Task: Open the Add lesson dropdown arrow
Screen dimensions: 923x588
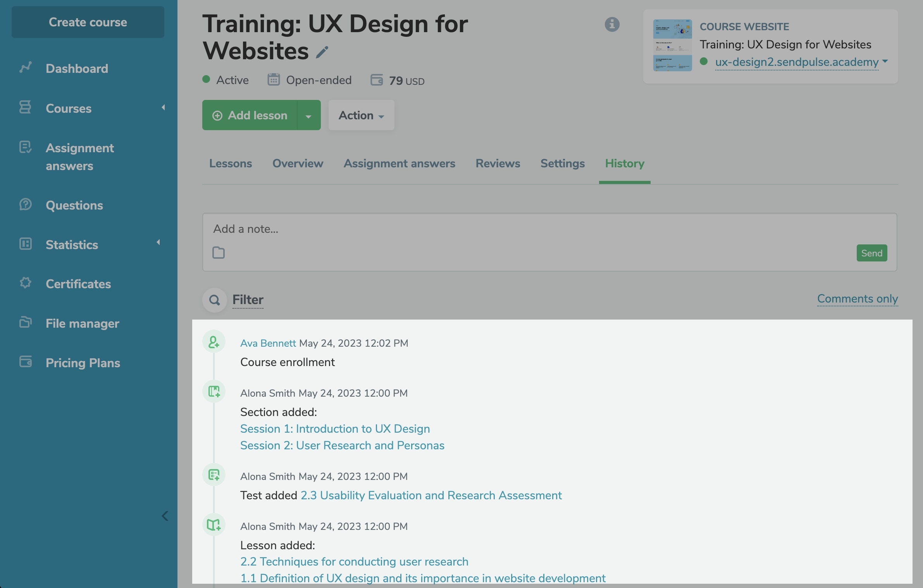Action: [308, 115]
